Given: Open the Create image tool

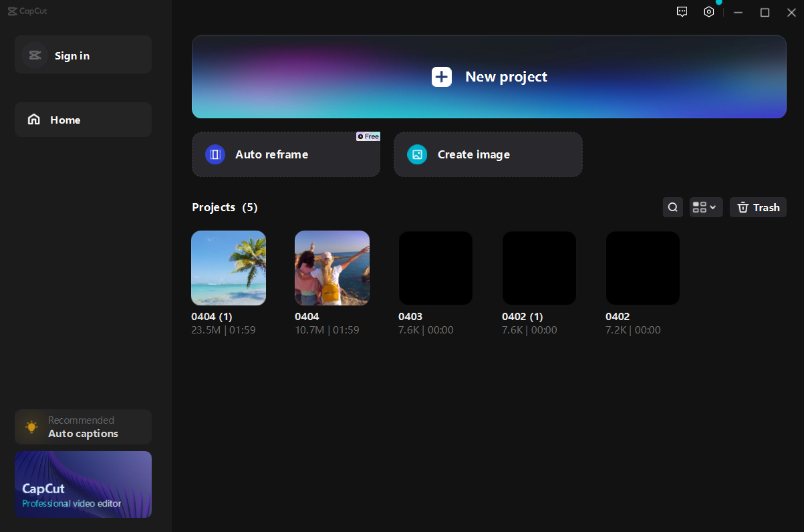Looking at the screenshot, I should pyautogui.click(x=488, y=154).
